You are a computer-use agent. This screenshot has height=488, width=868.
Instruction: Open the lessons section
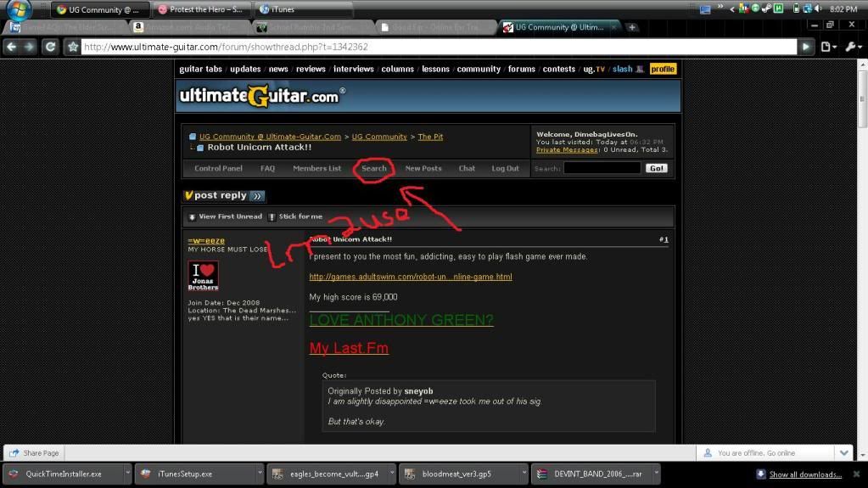point(435,70)
